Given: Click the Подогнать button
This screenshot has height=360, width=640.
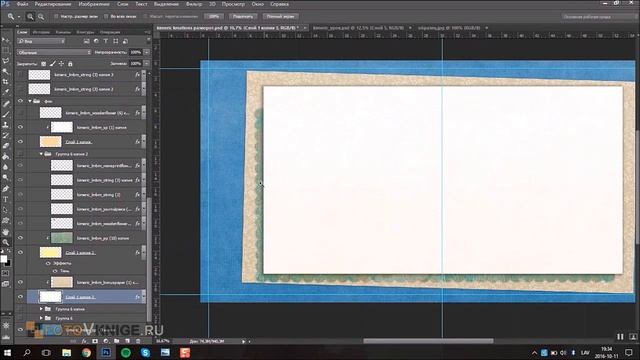Looking at the screenshot, I should point(243,17).
